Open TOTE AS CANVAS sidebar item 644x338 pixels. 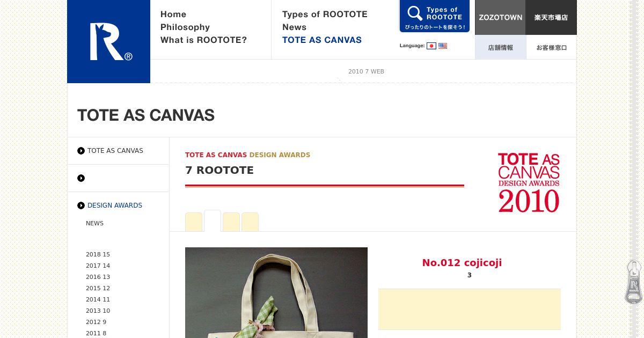[x=115, y=151]
